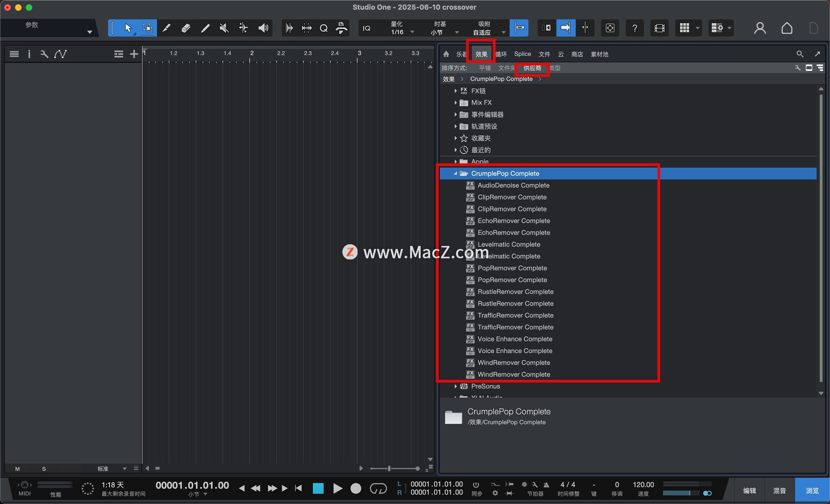Image resolution: width=830 pixels, height=504 pixels.
Task: Open the 编辑 editor view button
Action: click(750, 491)
